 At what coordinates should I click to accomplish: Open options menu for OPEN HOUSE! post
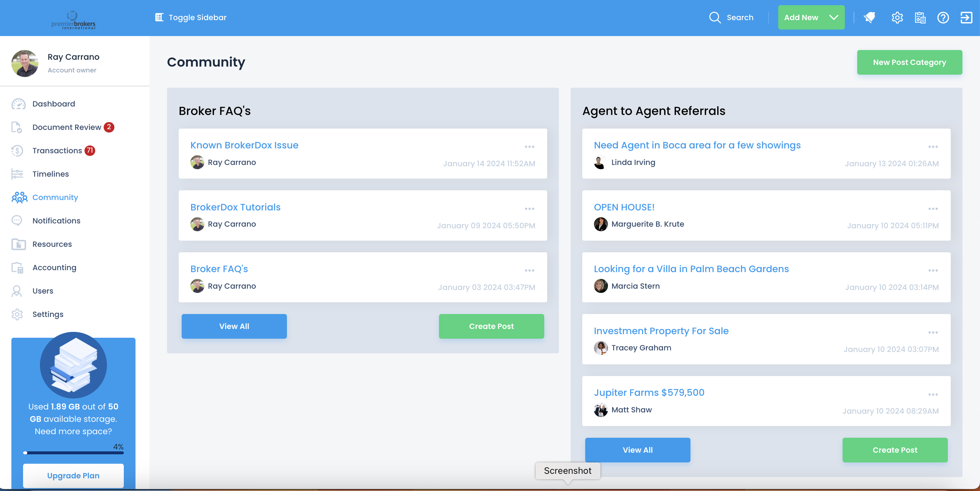point(933,209)
